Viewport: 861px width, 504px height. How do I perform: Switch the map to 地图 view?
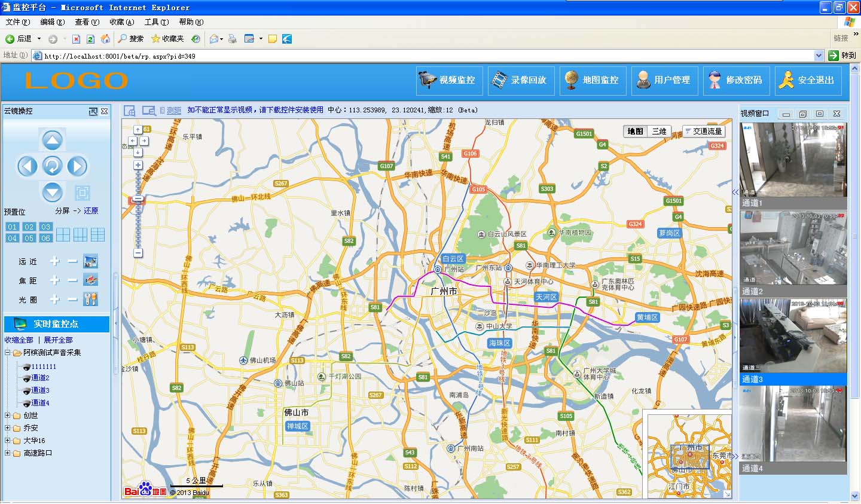point(635,131)
